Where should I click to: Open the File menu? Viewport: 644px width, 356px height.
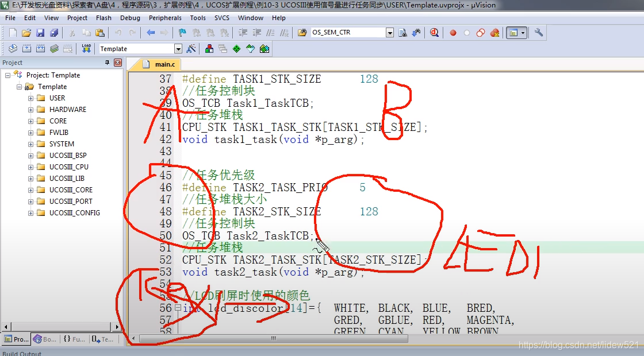tap(10, 18)
